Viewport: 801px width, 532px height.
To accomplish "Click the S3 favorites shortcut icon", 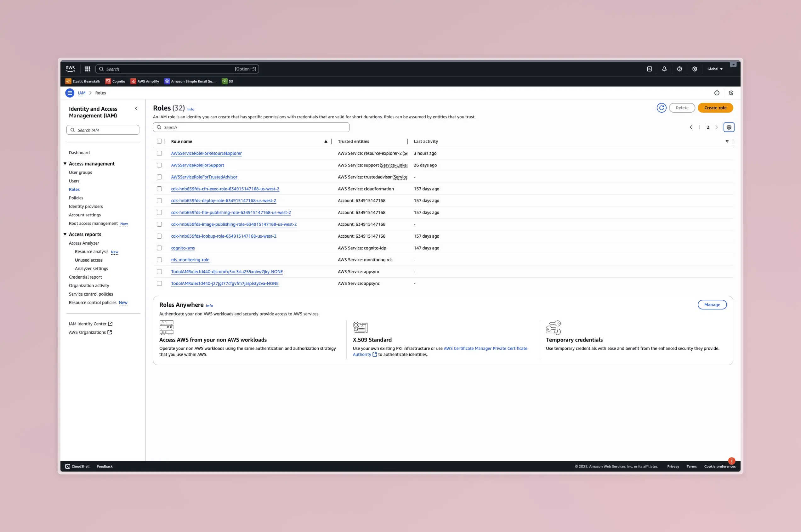I will point(224,82).
